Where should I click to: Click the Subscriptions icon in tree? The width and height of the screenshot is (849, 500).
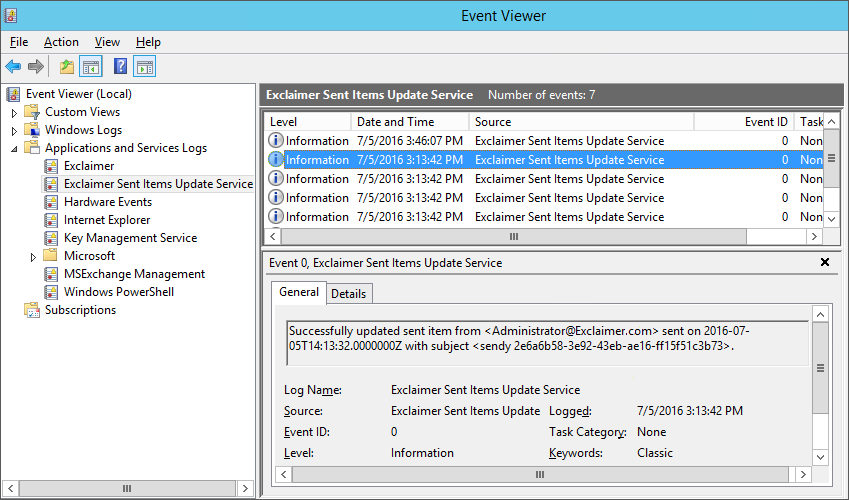click(x=32, y=310)
